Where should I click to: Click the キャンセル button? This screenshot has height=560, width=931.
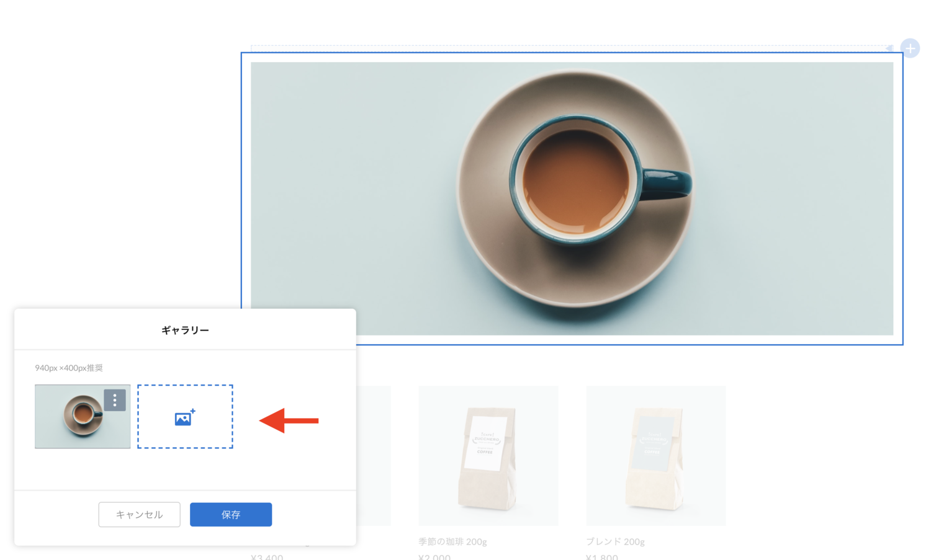tap(139, 515)
